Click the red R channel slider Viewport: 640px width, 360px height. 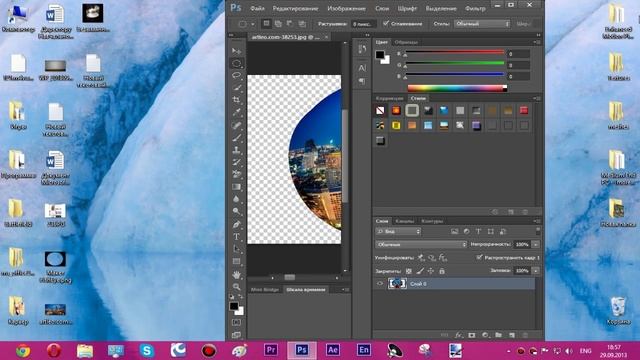(x=454, y=53)
